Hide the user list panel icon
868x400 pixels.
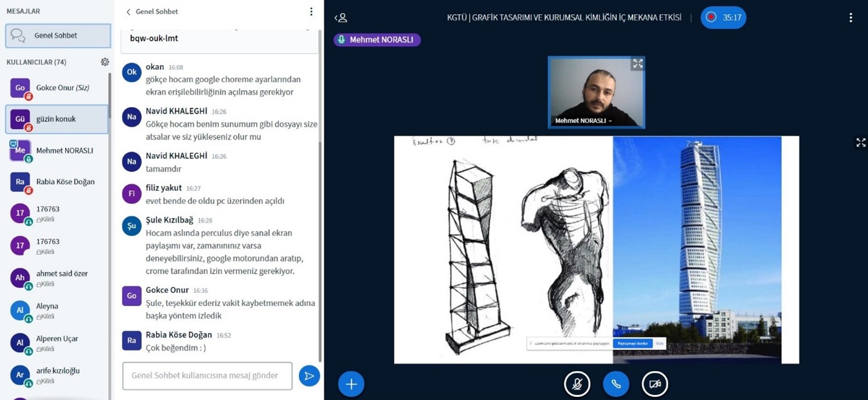[341, 18]
